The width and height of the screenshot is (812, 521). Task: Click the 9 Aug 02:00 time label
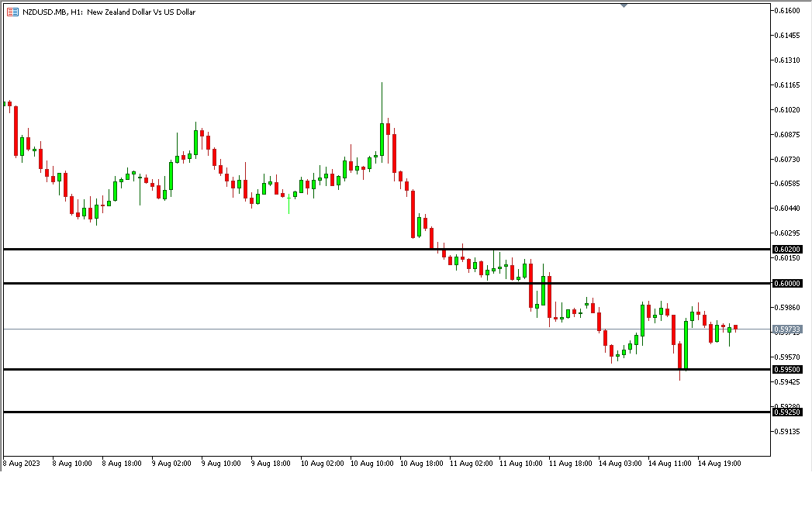(x=173, y=464)
